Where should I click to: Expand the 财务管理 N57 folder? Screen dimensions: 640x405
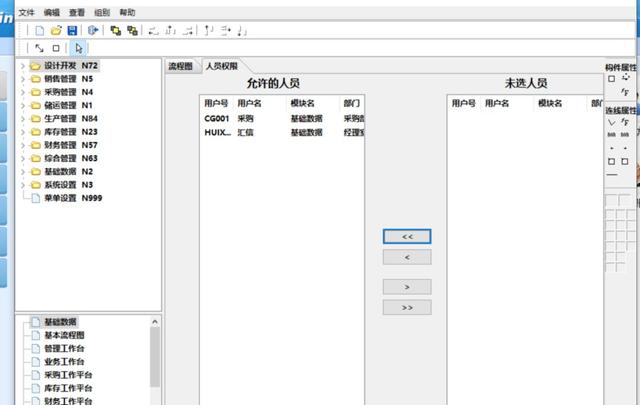[x=23, y=145]
